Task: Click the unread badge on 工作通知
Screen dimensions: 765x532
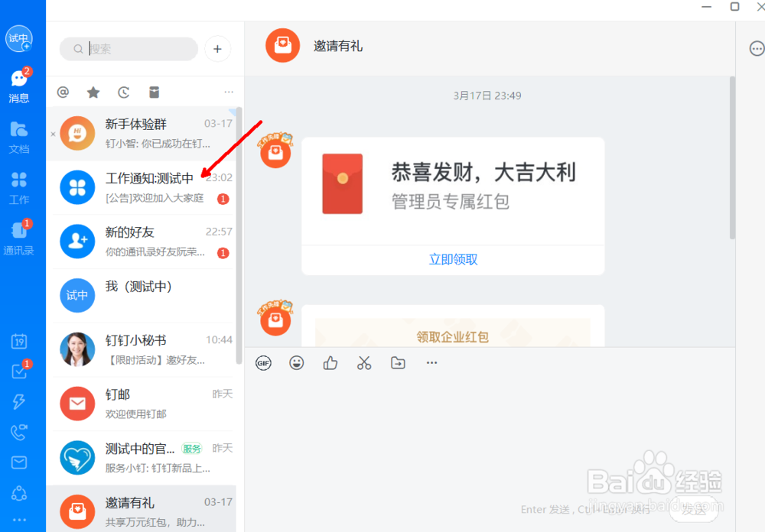Action: (x=223, y=199)
